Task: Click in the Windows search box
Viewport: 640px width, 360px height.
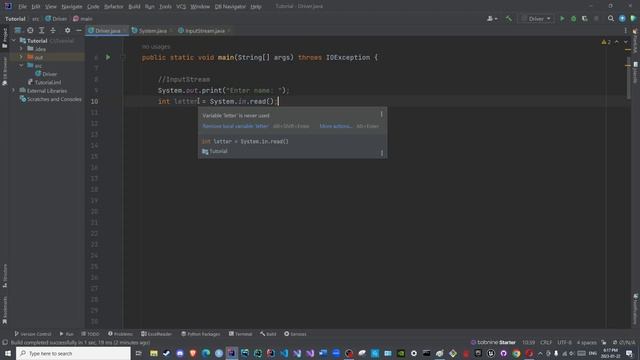Action: 73,353
